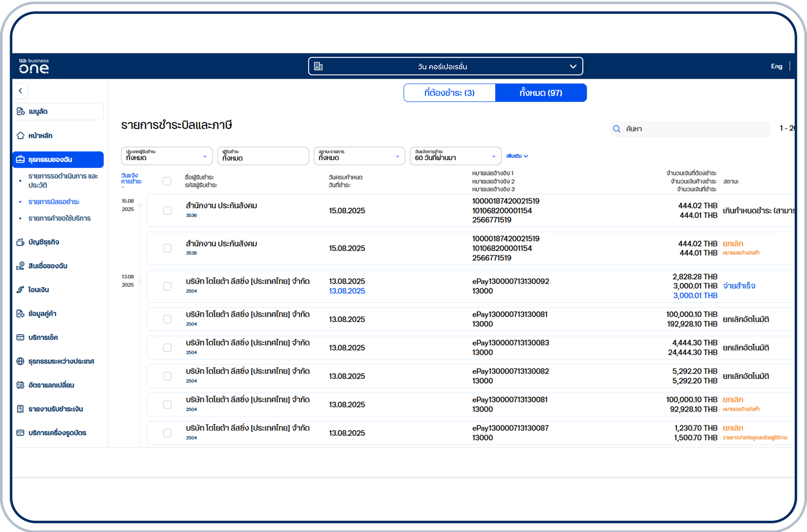
Task: Open บัญชีธุรกิจ wallet icon in sidebar
Action: tap(20, 242)
